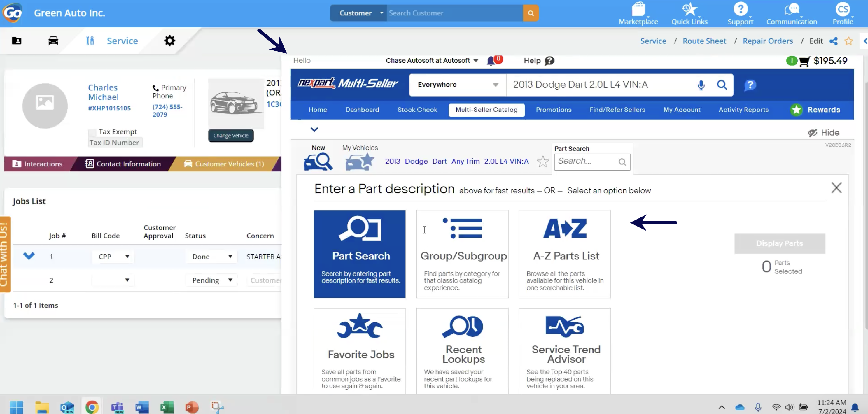Select the New vehicle search icon
The width and height of the screenshot is (868, 414).
tap(318, 162)
